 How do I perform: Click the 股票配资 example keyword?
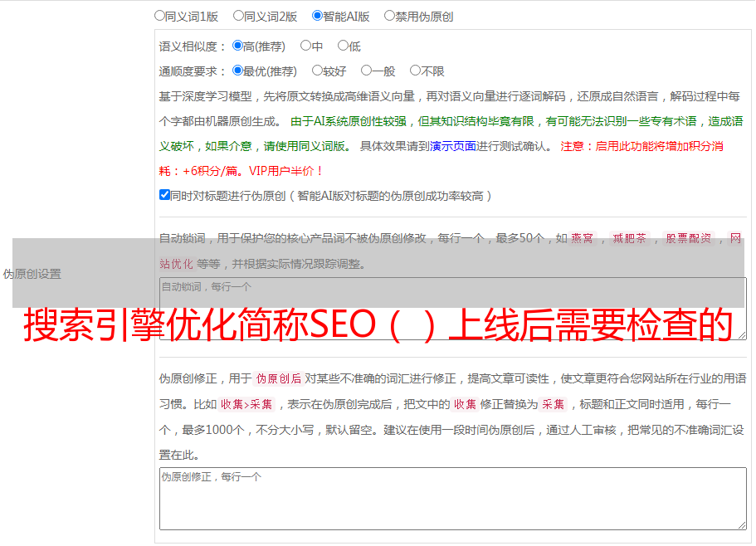coord(689,238)
